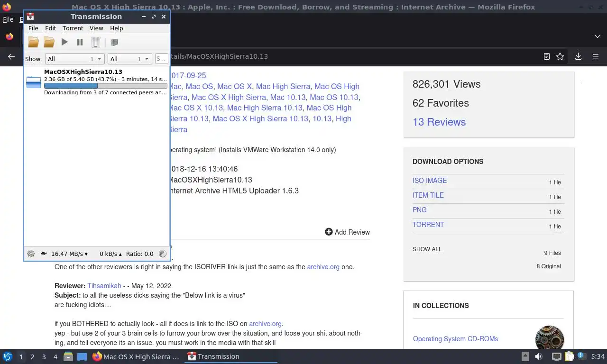Open Firefox hamburger application menu
The image size is (607, 364).
click(596, 56)
